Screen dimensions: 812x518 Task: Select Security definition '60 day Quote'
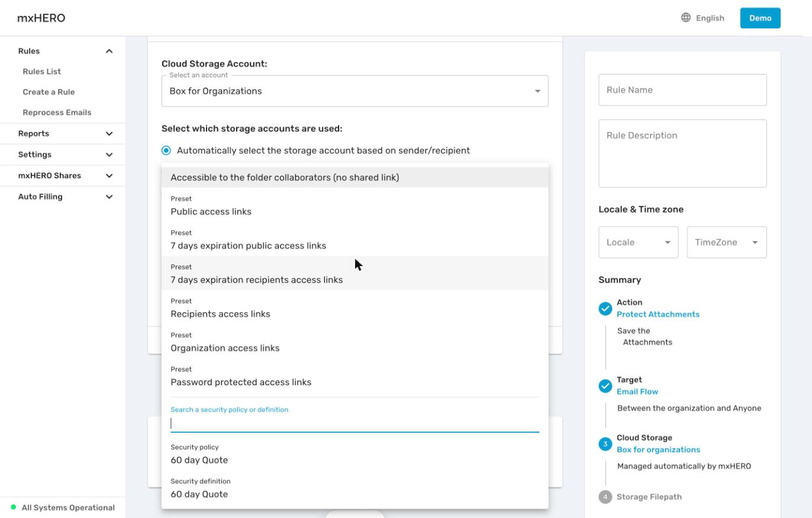[x=355, y=488]
